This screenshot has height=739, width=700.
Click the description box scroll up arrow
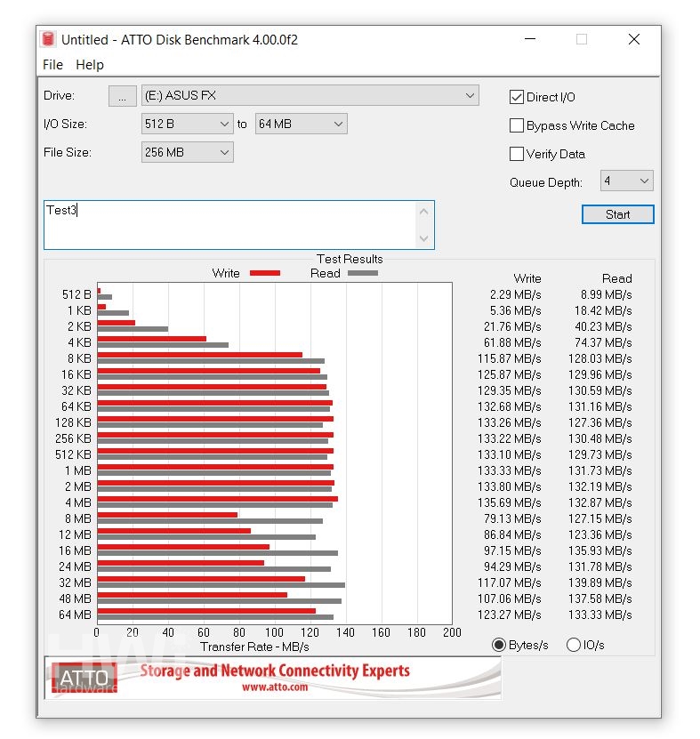pos(423,212)
